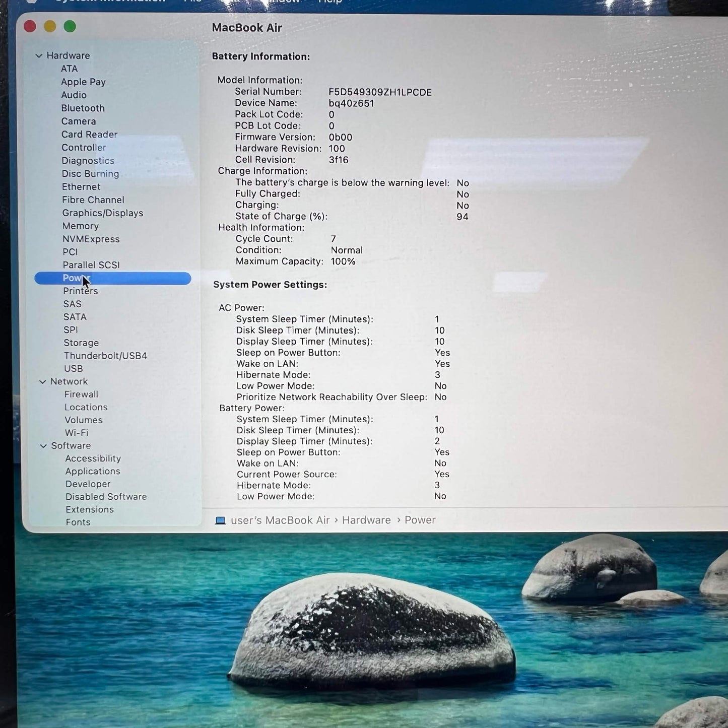Select Printers in the sidebar
Viewport: 728px width, 728px height.
tap(80, 291)
